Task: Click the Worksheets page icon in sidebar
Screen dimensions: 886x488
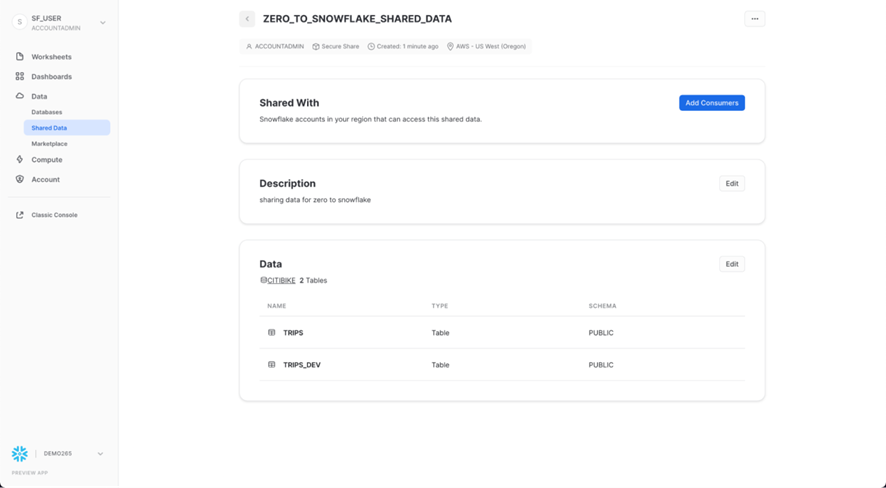Action: [x=20, y=57]
